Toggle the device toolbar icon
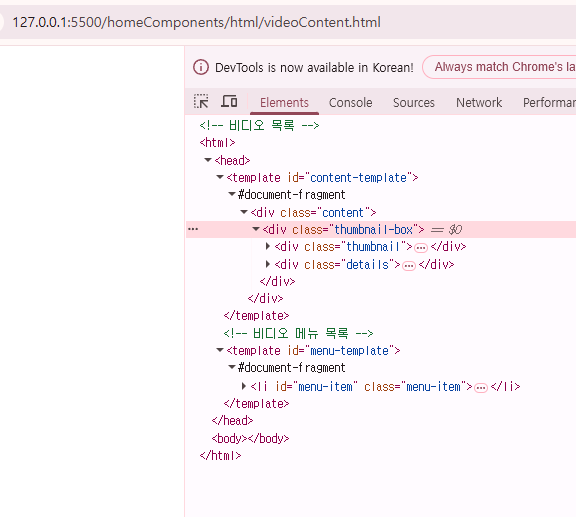The image size is (576, 517). tap(229, 101)
